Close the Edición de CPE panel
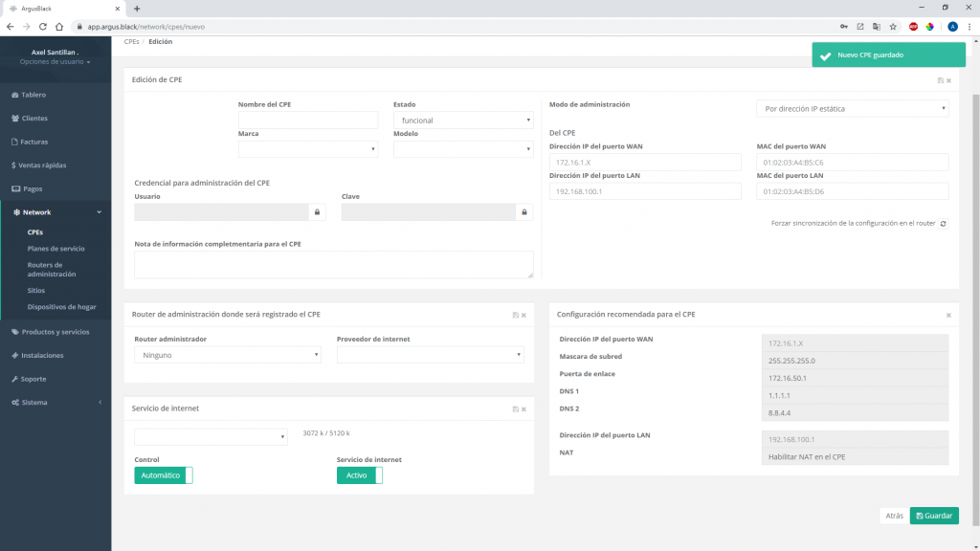Screen dimensions: 980x551 click(948, 80)
